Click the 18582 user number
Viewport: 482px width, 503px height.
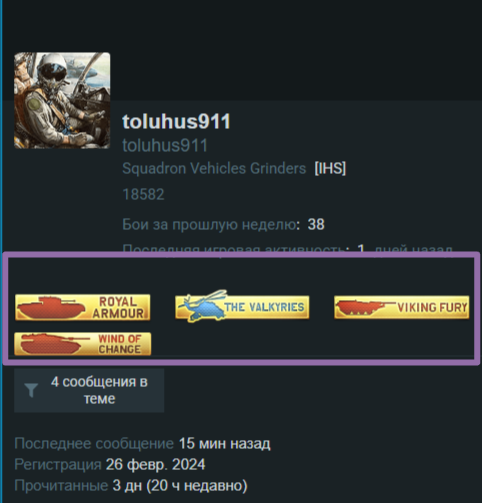pos(143,195)
